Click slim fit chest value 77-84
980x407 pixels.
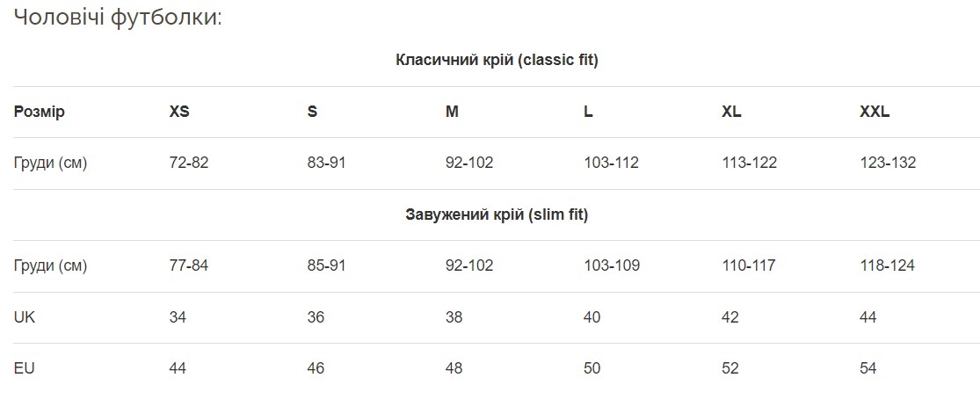click(189, 265)
